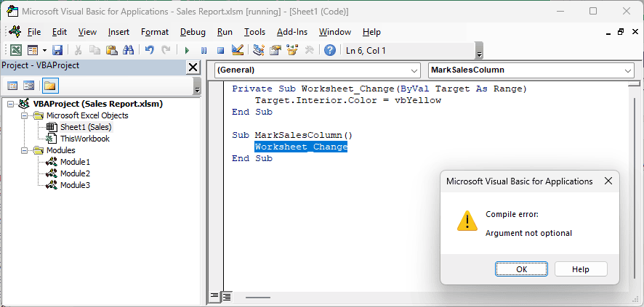This screenshot has height=307, width=644.
Task: Click the Reset stop icon
Action: click(220, 51)
